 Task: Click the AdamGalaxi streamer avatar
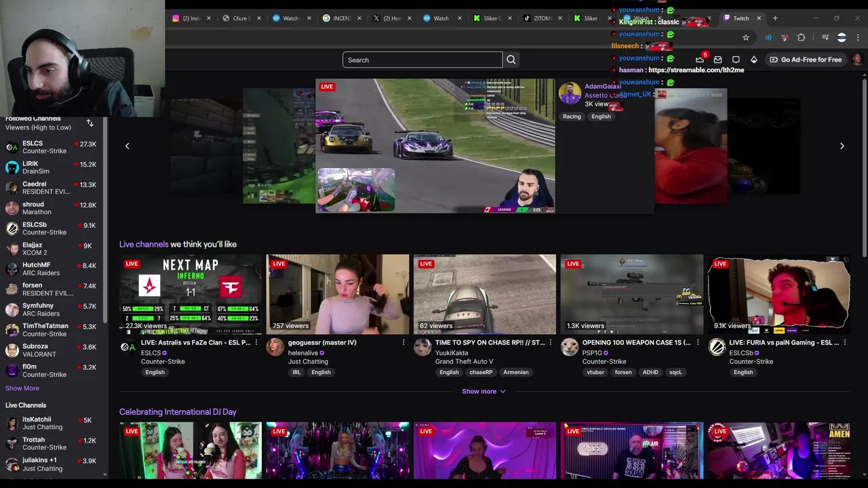pyautogui.click(x=570, y=93)
